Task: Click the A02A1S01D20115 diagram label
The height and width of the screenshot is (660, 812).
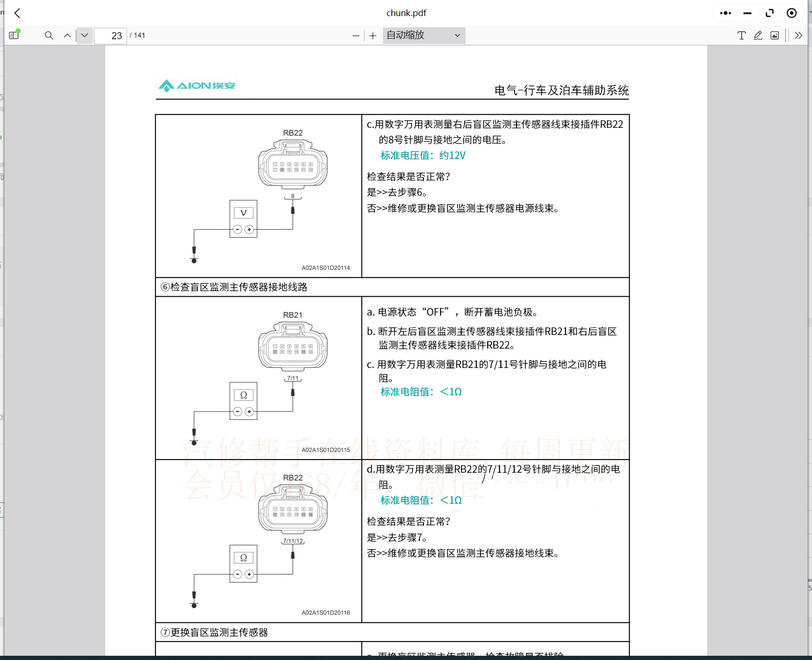Action: 325,451
